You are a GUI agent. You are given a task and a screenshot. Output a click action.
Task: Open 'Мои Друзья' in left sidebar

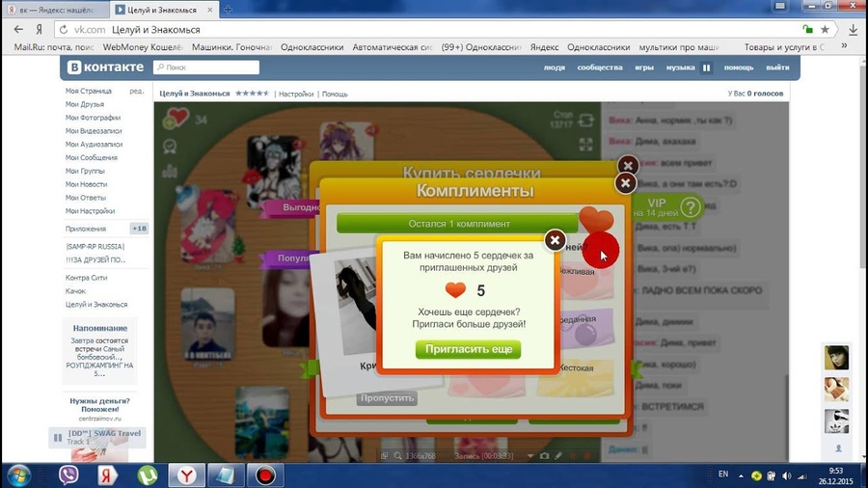[x=85, y=104]
